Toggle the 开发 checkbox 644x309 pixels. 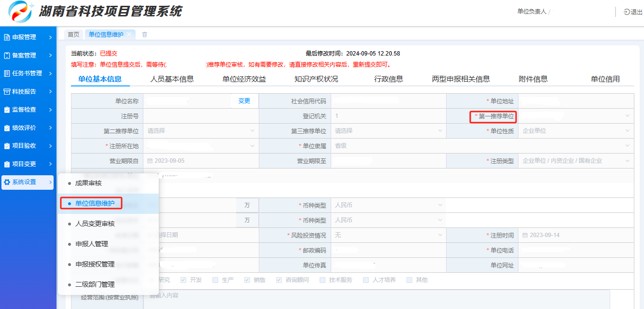pyautogui.click(x=183, y=280)
